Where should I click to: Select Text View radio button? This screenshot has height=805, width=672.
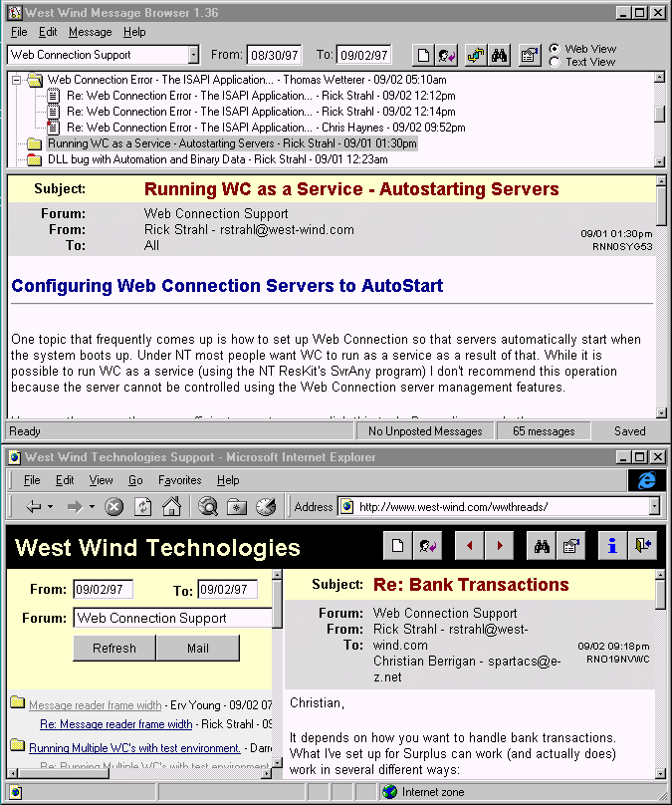pyautogui.click(x=554, y=62)
